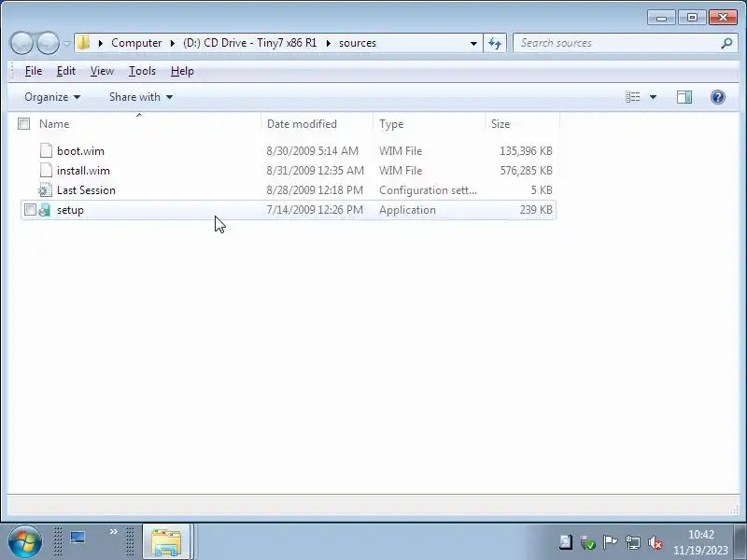Open the File menu

click(x=34, y=71)
